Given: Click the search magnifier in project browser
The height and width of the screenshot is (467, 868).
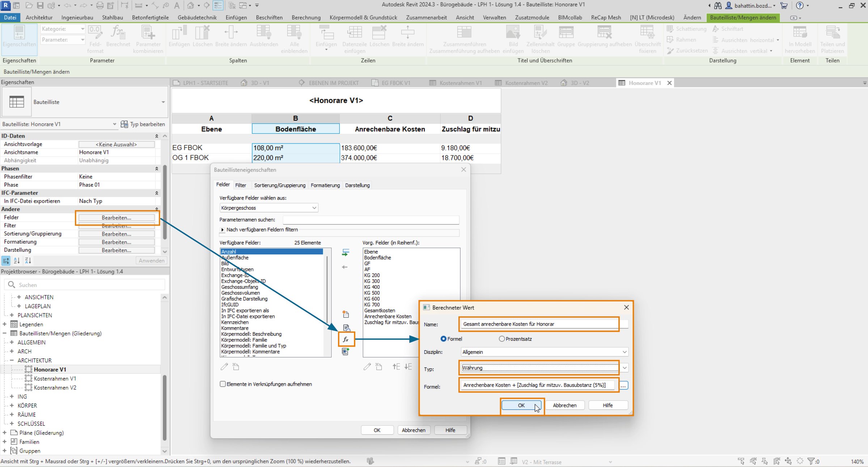Looking at the screenshot, I should coord(11,285).
